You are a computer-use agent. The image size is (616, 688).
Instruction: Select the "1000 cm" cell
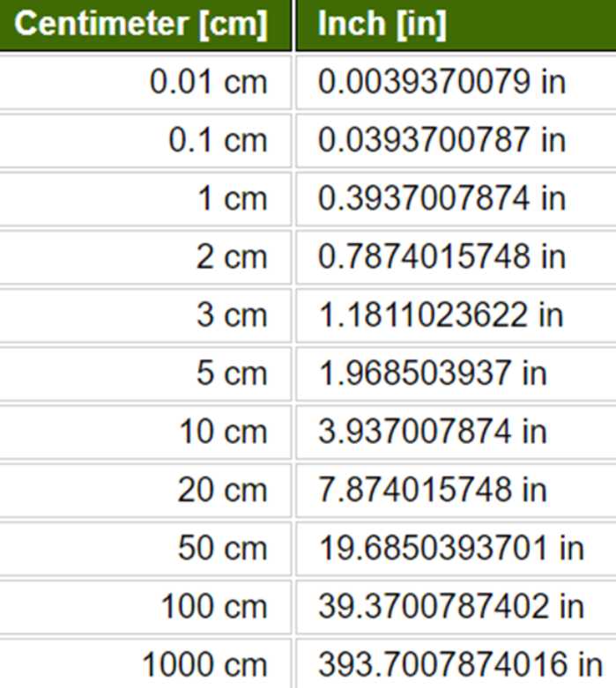[145, 663]
